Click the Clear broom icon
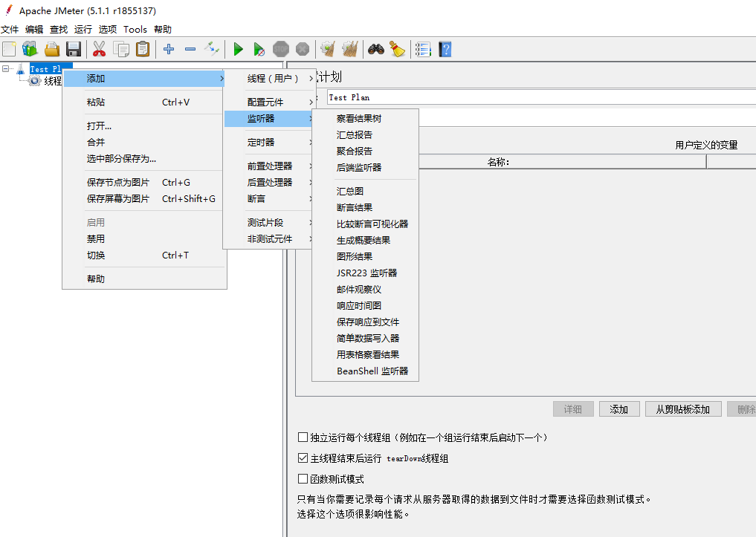The height and width of the screenshot is (537, 756). 328,49
